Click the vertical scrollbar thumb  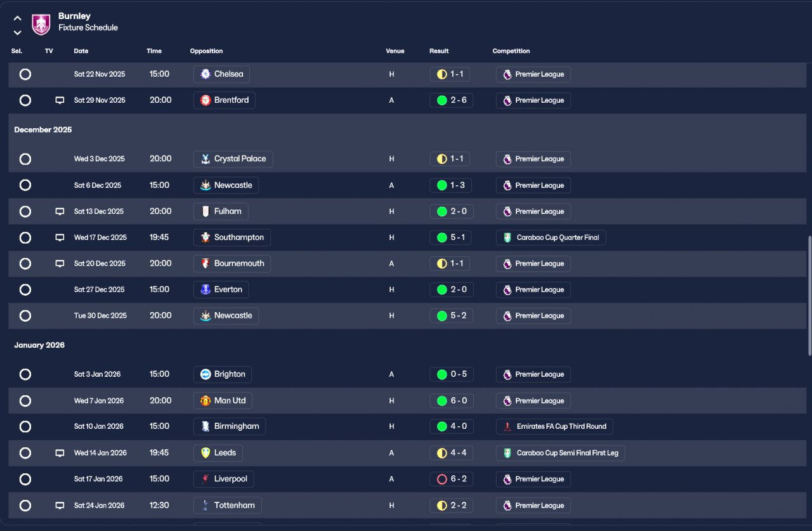point(809,295)
